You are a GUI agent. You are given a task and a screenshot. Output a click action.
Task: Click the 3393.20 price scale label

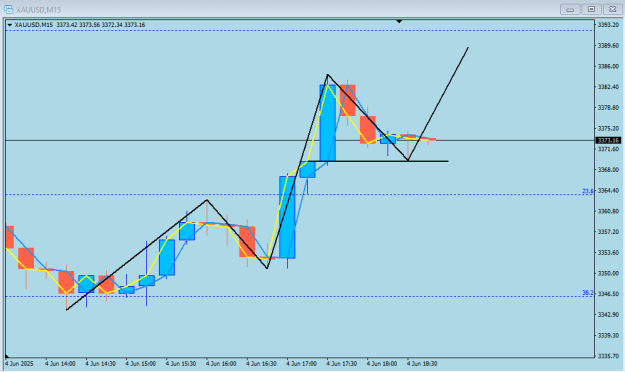pyautogui.click(x=608, y=25)
